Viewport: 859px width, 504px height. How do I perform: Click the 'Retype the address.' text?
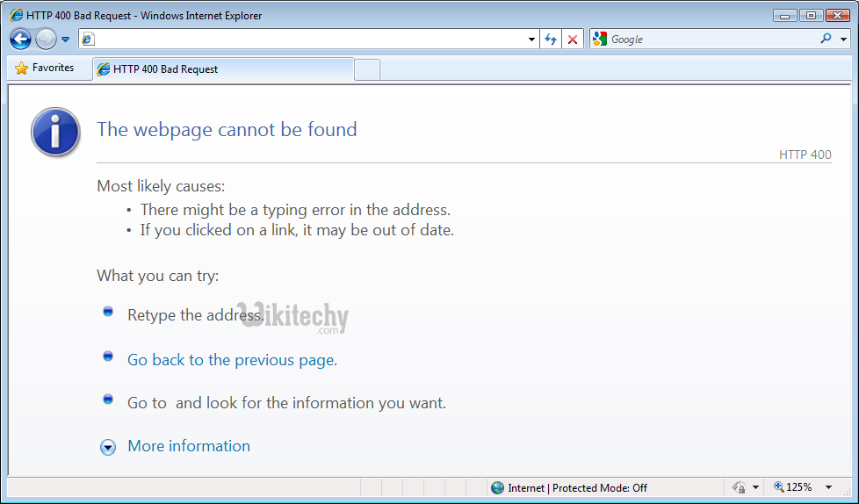coord(196,315)
